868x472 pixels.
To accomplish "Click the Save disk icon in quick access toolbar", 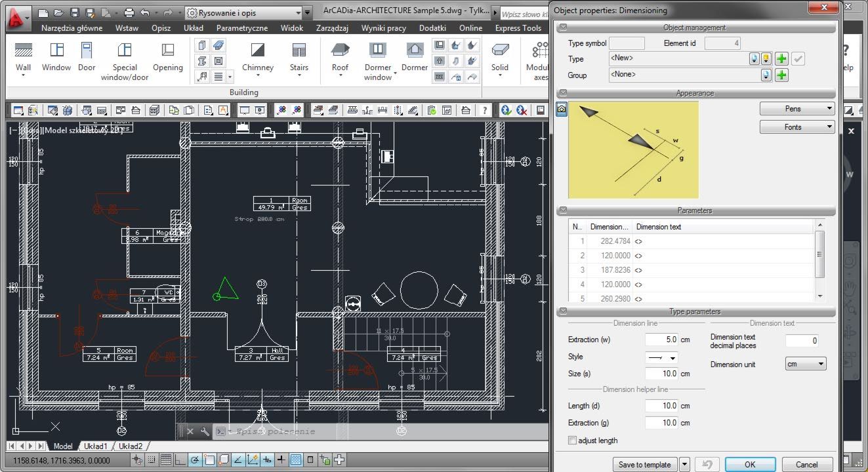I will 75,12.
